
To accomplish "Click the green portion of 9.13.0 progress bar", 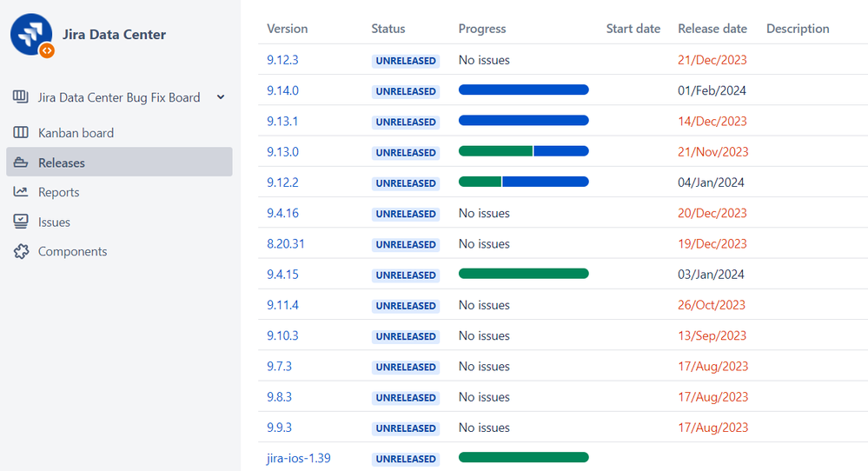I will point(495,151).
